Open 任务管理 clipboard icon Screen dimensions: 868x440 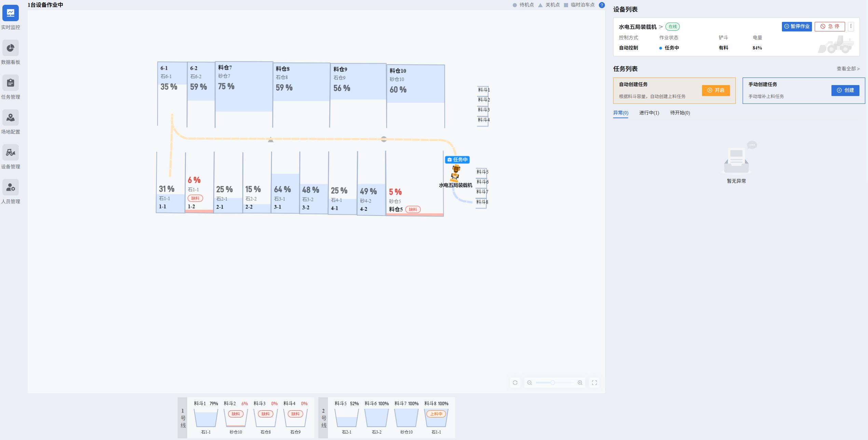(x=11, y=83)
